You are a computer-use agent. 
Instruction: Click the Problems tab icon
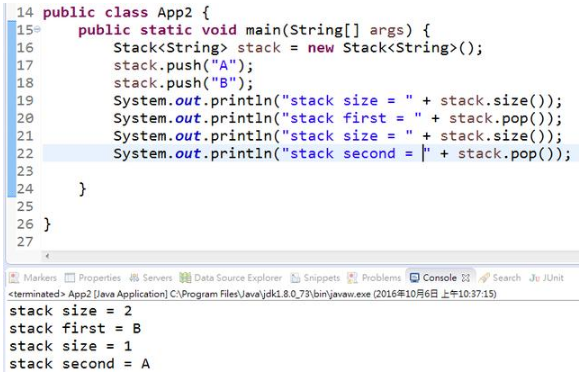352,278
